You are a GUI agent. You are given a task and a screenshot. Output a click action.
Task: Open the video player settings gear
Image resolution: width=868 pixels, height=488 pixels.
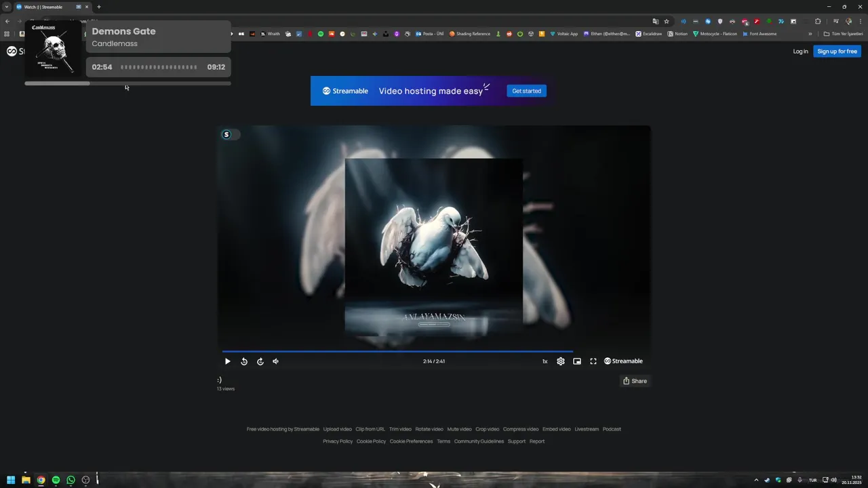[x=561, y=361]
